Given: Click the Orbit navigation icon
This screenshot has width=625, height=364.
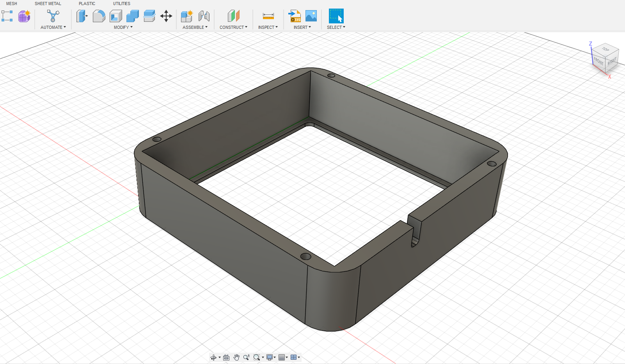Looking at the screenshot, I should (x=213, y=357).
